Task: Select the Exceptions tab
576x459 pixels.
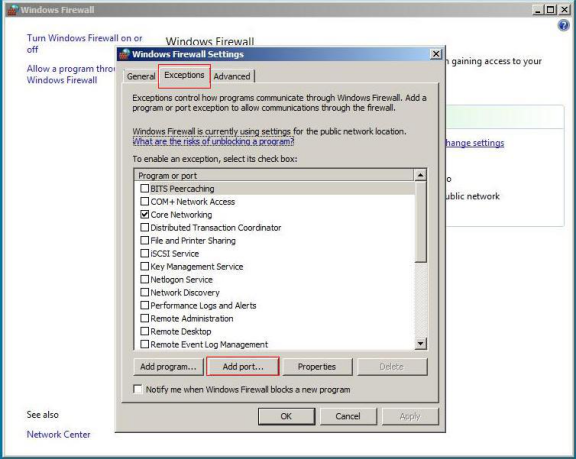Action: click(x=184, y=75)
